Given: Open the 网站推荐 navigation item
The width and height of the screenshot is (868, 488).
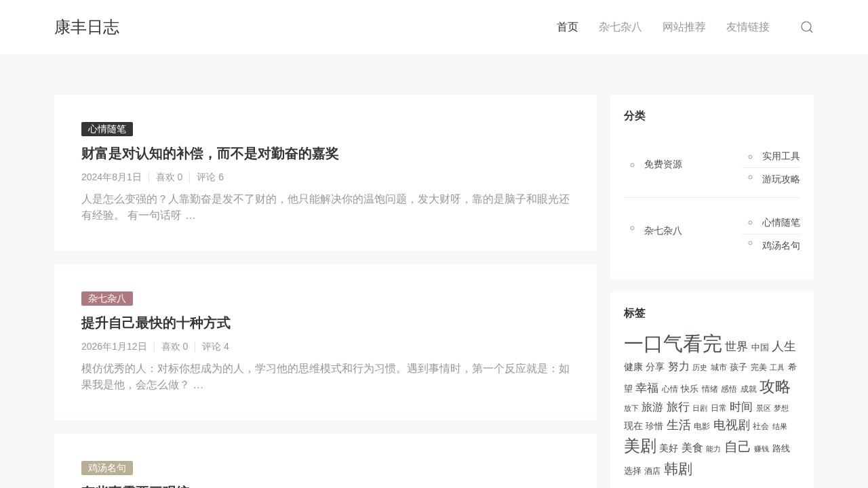Looking at the screenshot, I should tap(684, 27).
